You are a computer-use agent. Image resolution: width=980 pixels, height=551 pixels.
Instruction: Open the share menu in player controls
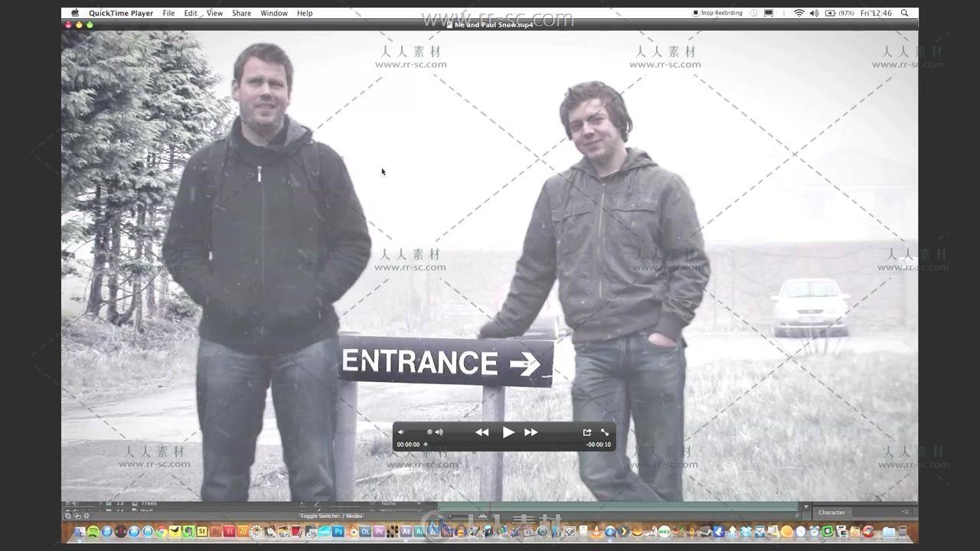(x=587, y=432)
